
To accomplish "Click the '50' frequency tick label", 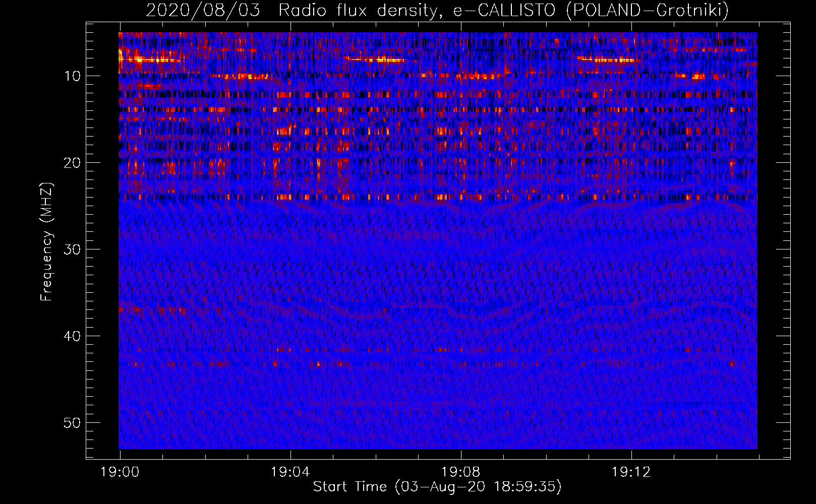I will click(x=73, y=423).
